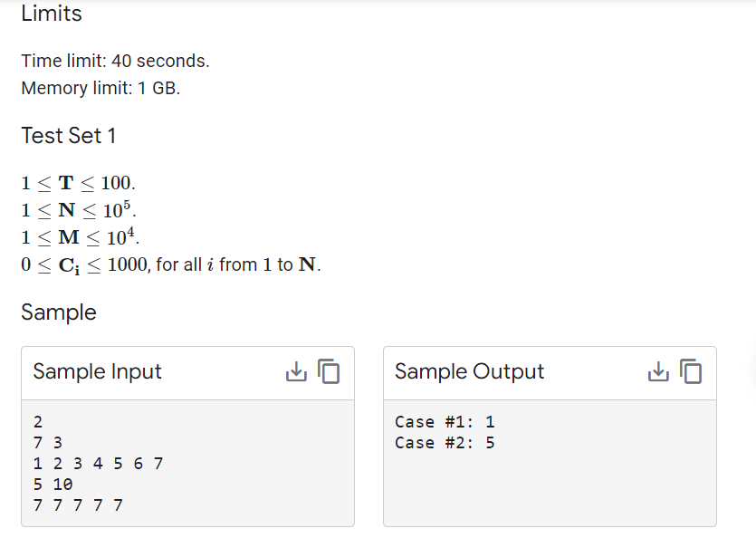Viewport: 756px width, 538px height.
Task: Click the "Case #2: 5" output line
Action: click(x=445, y=443)
